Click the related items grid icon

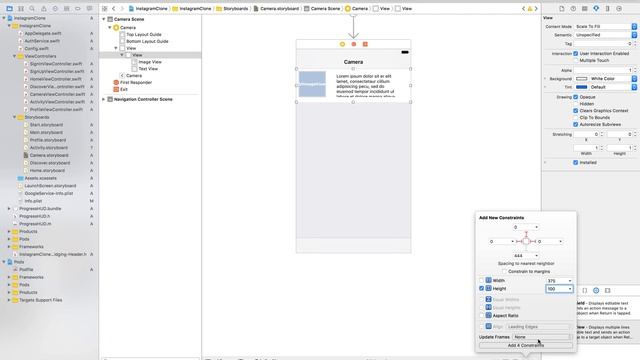104,8
